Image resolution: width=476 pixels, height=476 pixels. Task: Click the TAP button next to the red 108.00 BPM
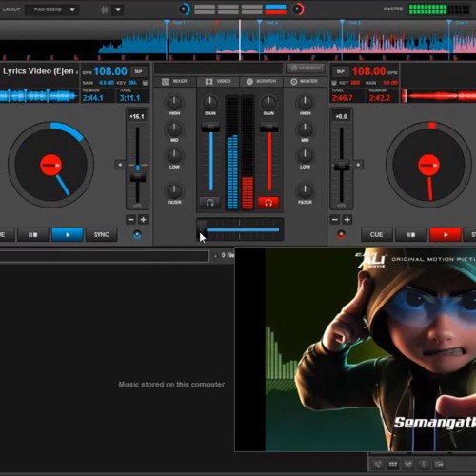coord(341,71)
